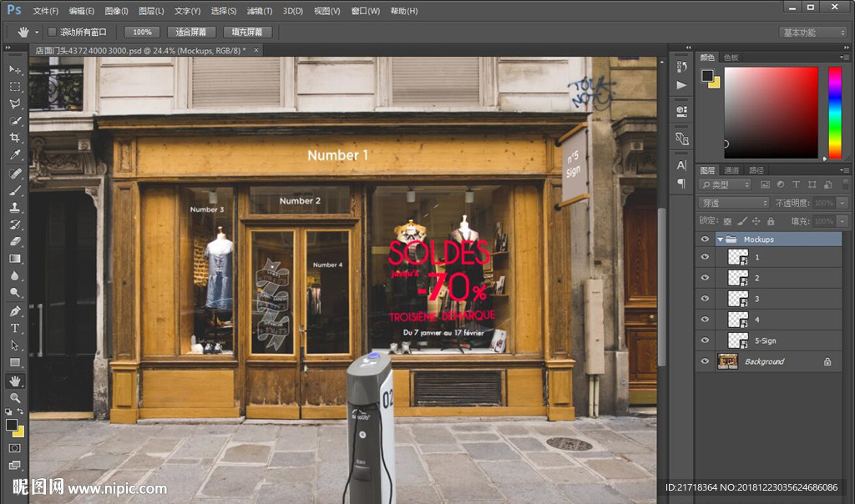This screenshot has width=855, height=504.
Task: Open the Character panel icon
Action: click(x=681, y=165)
